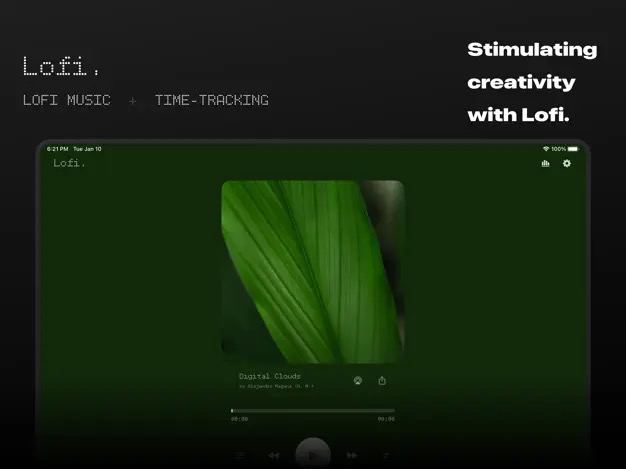Screen dimensions: 626x469
Task: Click the large dotted Lofi. title
Action: pyautogui.click(x=61, y=66)
